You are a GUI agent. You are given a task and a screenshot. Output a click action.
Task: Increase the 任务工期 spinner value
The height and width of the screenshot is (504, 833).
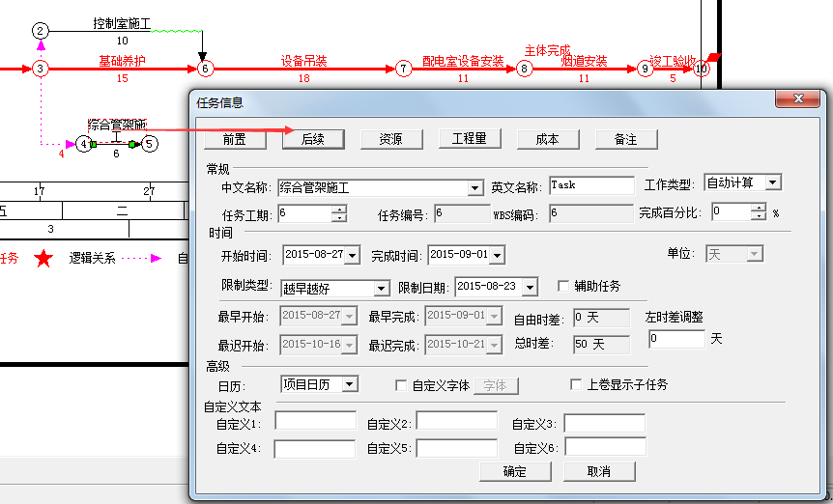click(x=338, y=209)
